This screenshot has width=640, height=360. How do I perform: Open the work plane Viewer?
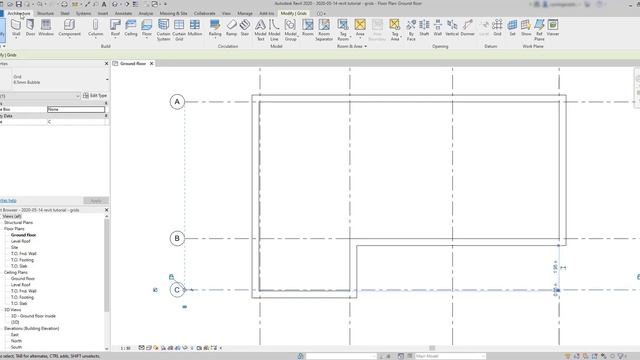(x=553, y=28)
